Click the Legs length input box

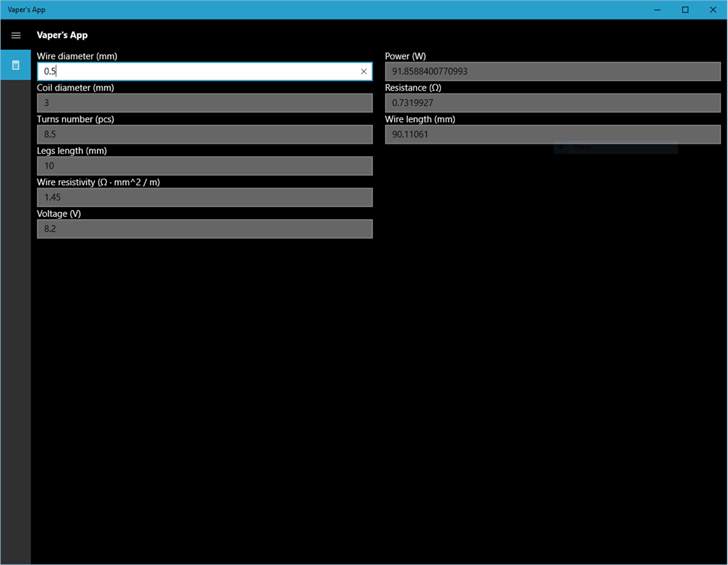[x=205, y=166]
